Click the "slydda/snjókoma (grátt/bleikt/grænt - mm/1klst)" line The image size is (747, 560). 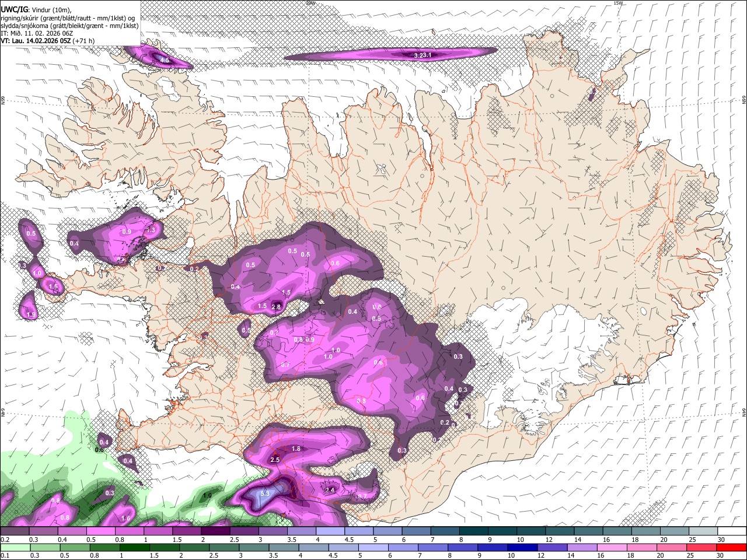[x=70, y=26]
